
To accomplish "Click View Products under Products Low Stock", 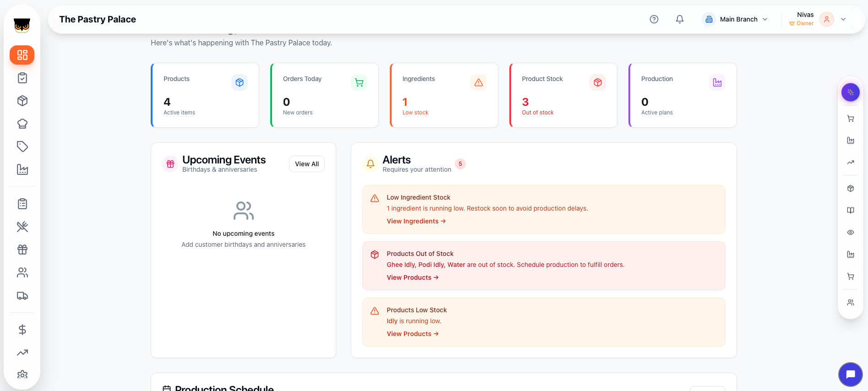I will point(412,334).
